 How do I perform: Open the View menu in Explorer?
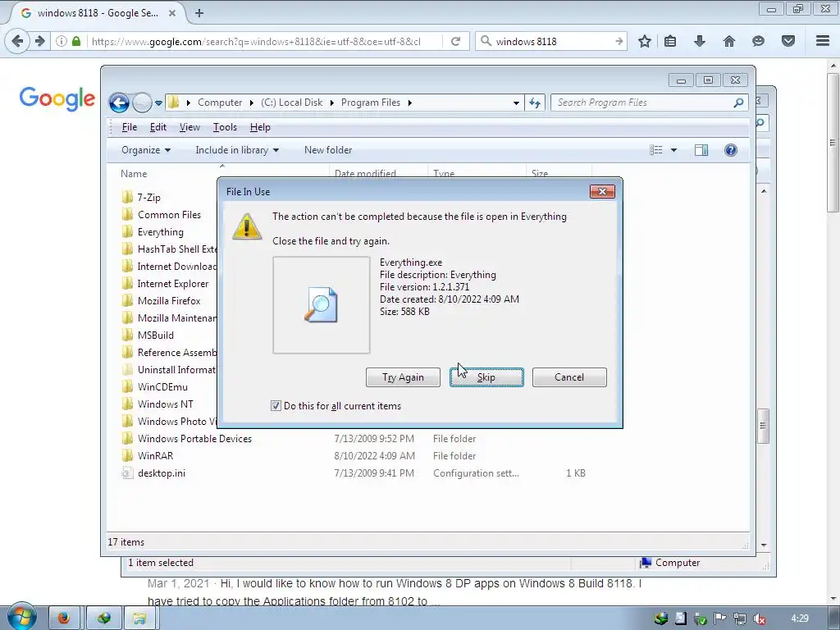click(x=189, y=127)
